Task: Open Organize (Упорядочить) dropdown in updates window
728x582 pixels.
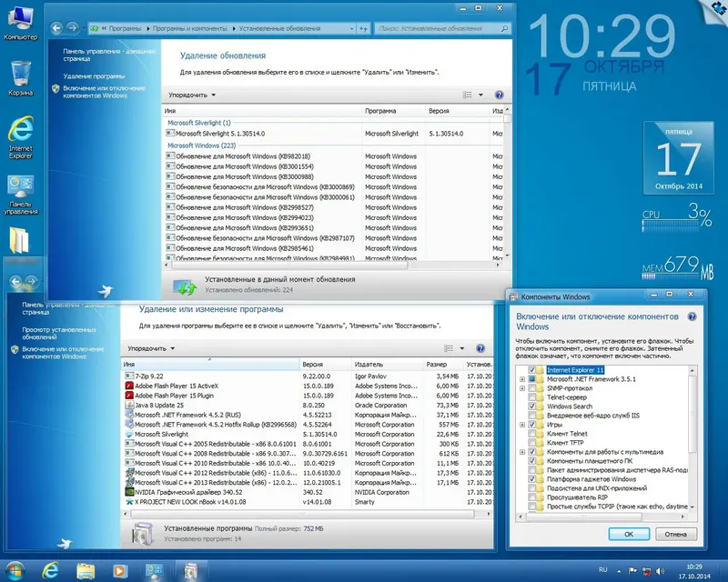Action: [x=192, y=95]
